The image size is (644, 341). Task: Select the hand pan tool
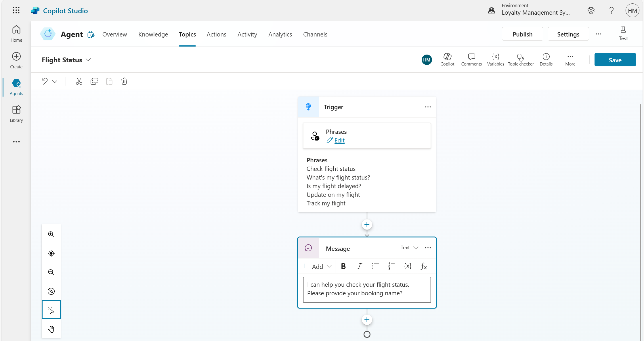pos(51,329)
